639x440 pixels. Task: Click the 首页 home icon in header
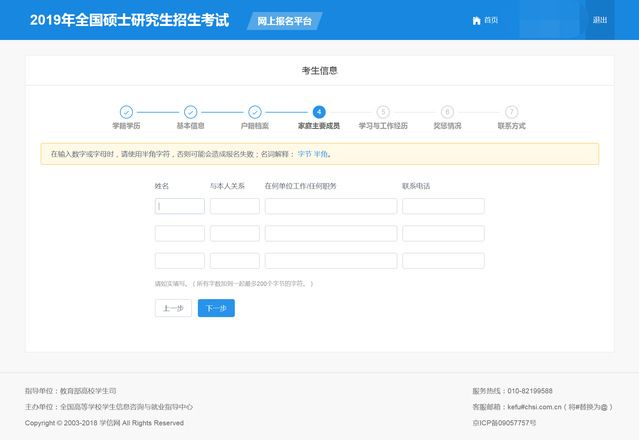(x=476, y=20)
